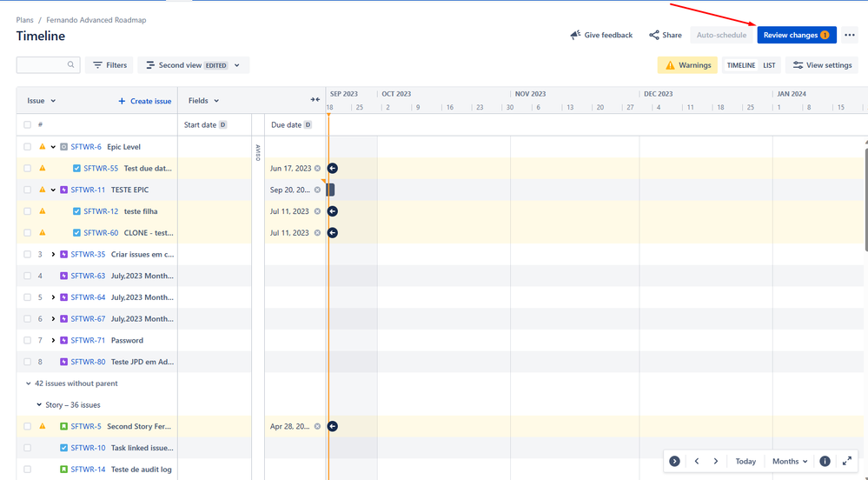This screenshot has width=868, height=480.
Task: Clear the Apr 28 due date of SFTWR-5
Action: click(317, 426)
